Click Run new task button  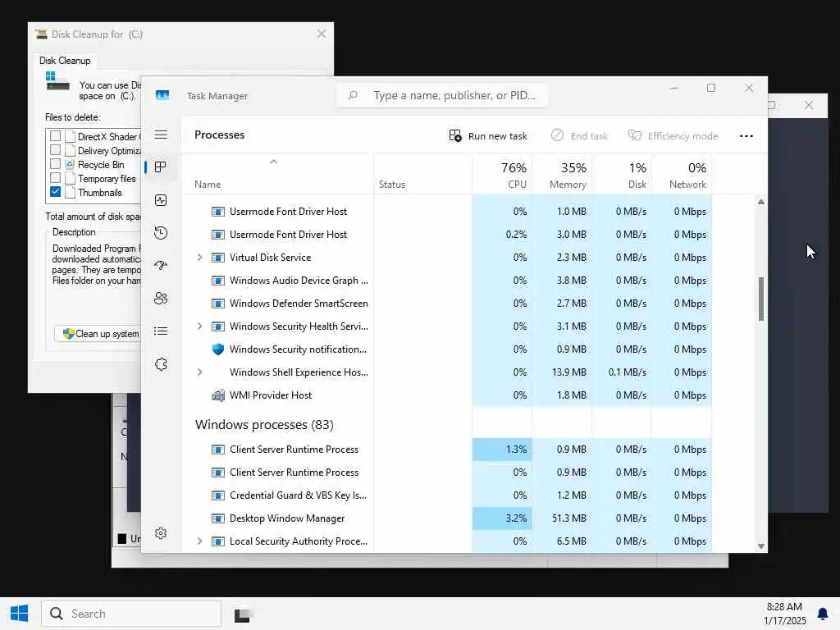[x=488, y=136]
